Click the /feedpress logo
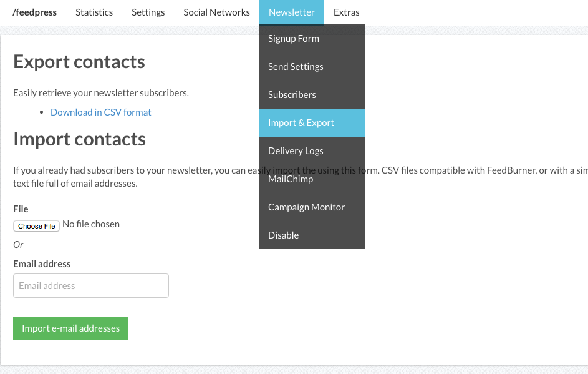Screen dimensions: 588x374 coord(34,12)
